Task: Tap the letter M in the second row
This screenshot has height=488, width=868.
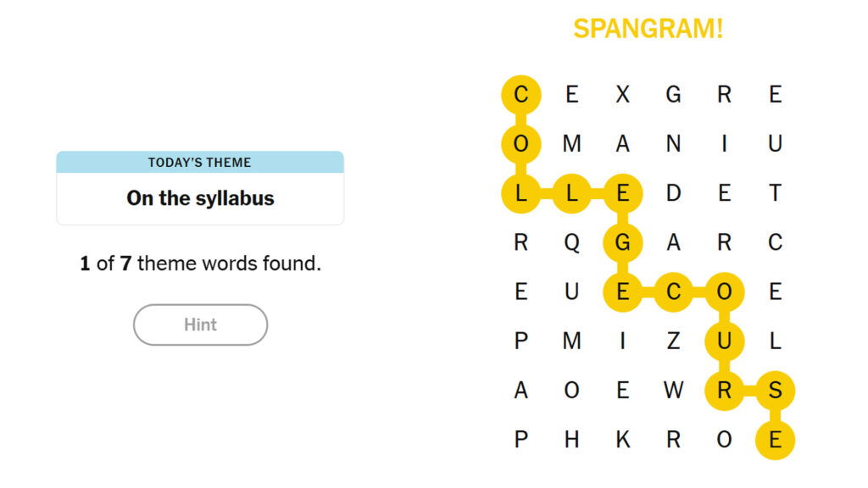Action: (x=572, y=144)
